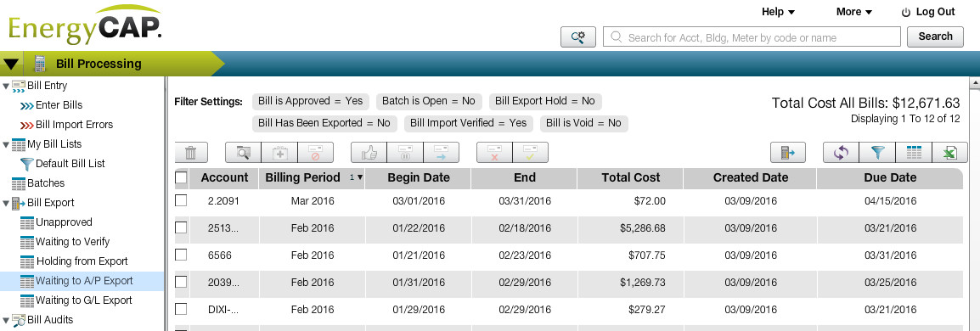Collapse the Bill Audits tree node
Viewport: 980px width, 331px height.
(6, 320)
